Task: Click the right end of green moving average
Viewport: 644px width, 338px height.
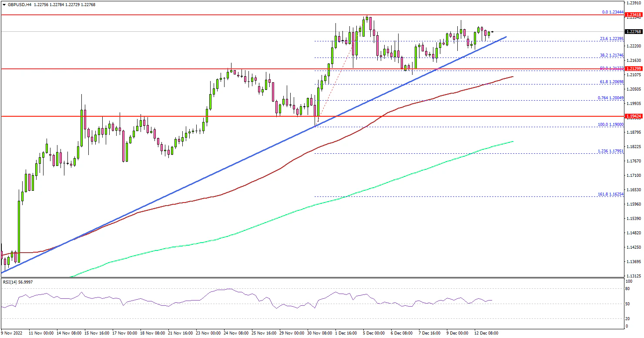Action: point(513,141)
